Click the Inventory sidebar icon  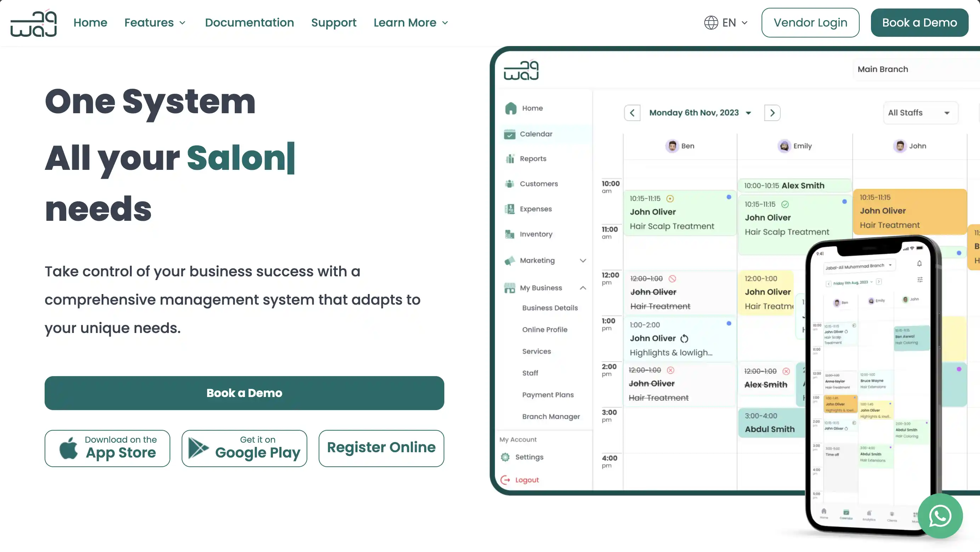point(509,234)
